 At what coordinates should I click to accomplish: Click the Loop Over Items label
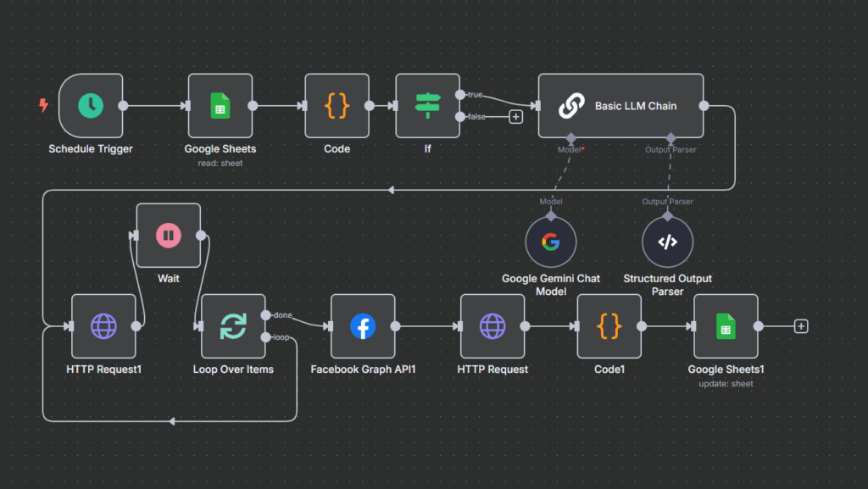(x=233, y=369)
